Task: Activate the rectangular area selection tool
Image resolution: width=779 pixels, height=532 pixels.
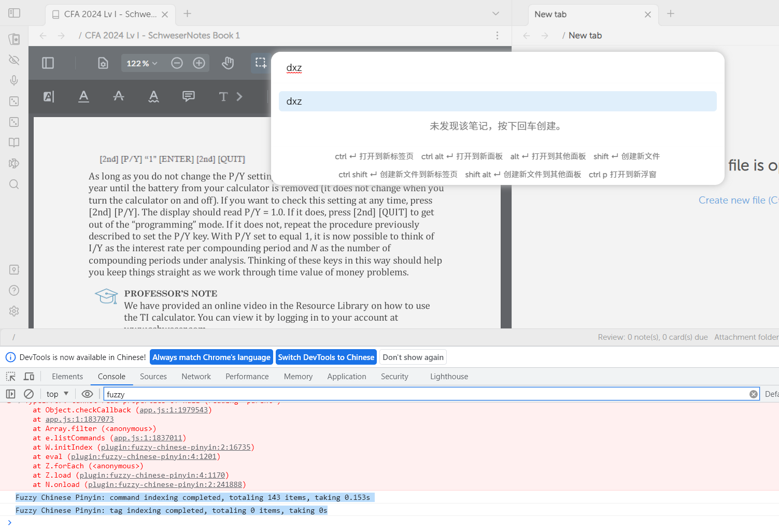Action: (x=261, y=63)
